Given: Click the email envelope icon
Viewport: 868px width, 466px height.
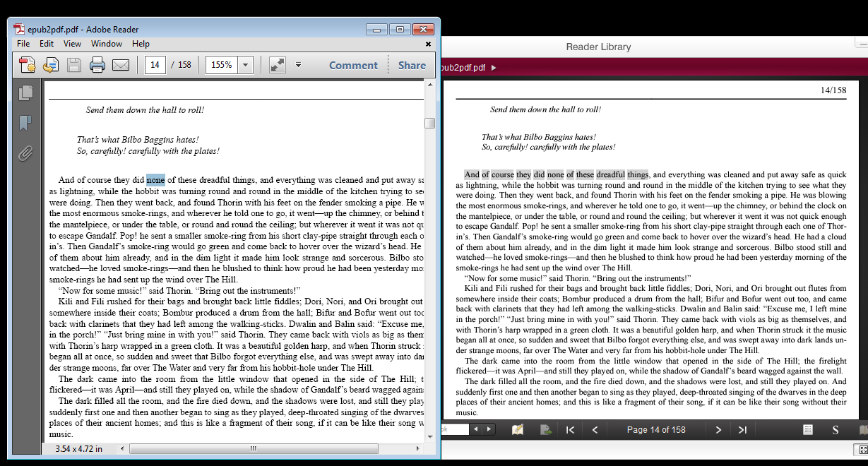Looking at the screenshot, I should click(121, 65).
